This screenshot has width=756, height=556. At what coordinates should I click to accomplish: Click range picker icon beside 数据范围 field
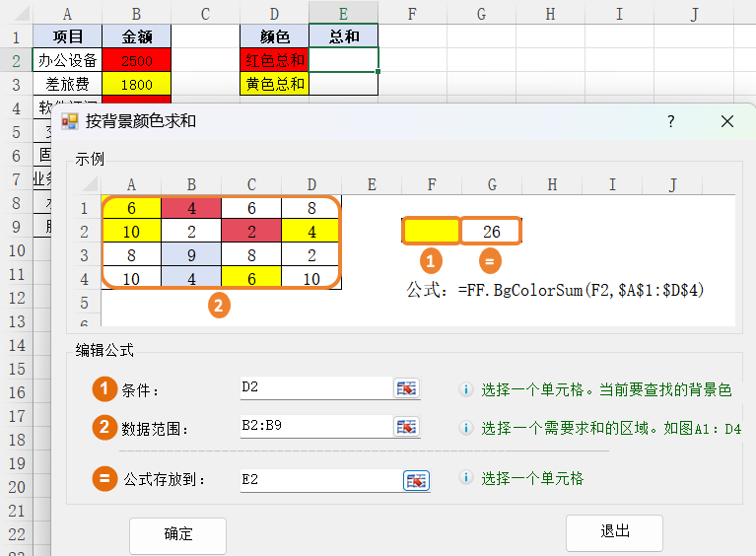point(406,427)
